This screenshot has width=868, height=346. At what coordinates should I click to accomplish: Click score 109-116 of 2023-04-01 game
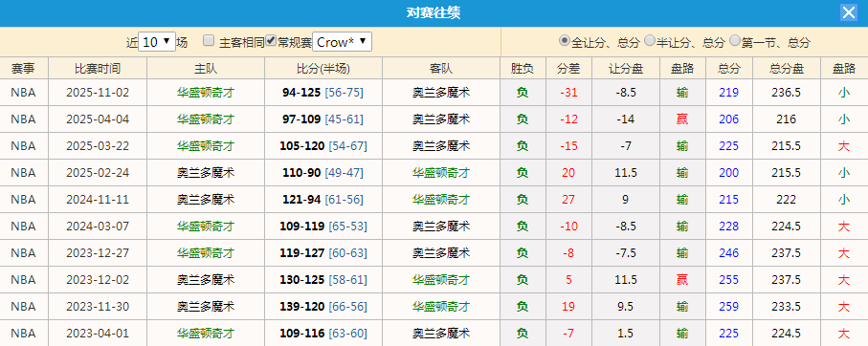coord(302,334)
